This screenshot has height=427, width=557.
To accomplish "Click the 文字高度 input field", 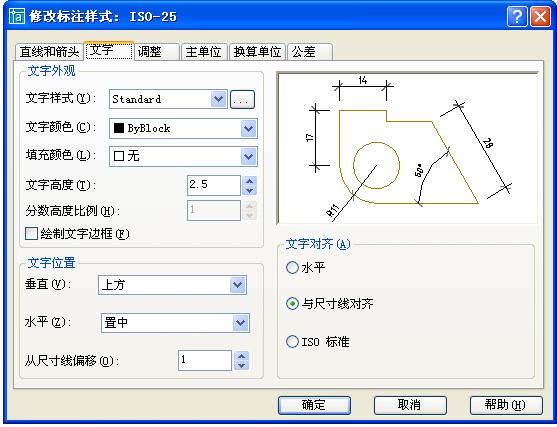I will tap(214, 185).
